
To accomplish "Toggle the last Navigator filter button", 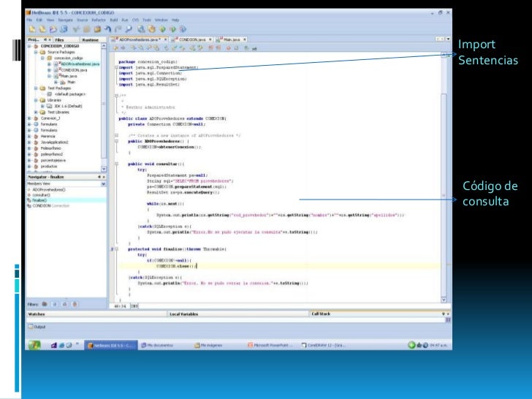I will pos(74,303).
